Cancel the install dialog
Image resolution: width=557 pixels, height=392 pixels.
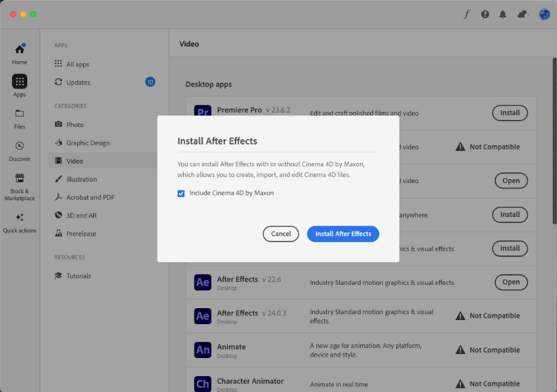click(281, 234)
